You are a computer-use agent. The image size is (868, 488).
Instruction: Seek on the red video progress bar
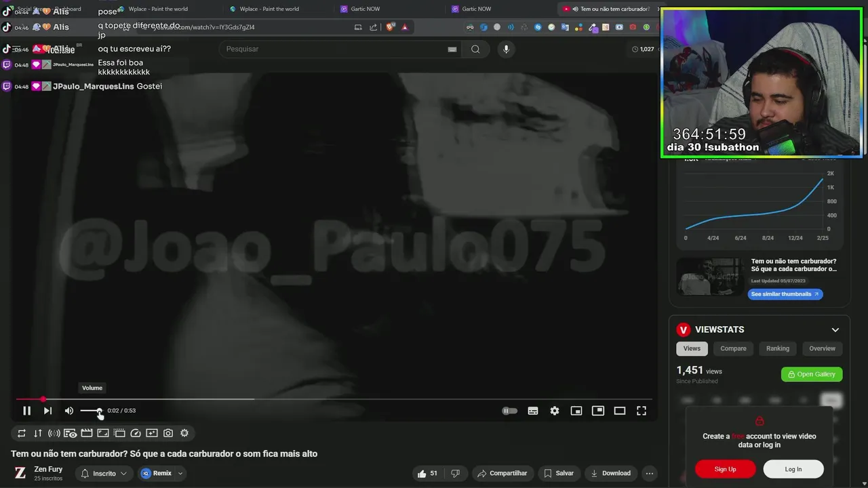point(334,399)
